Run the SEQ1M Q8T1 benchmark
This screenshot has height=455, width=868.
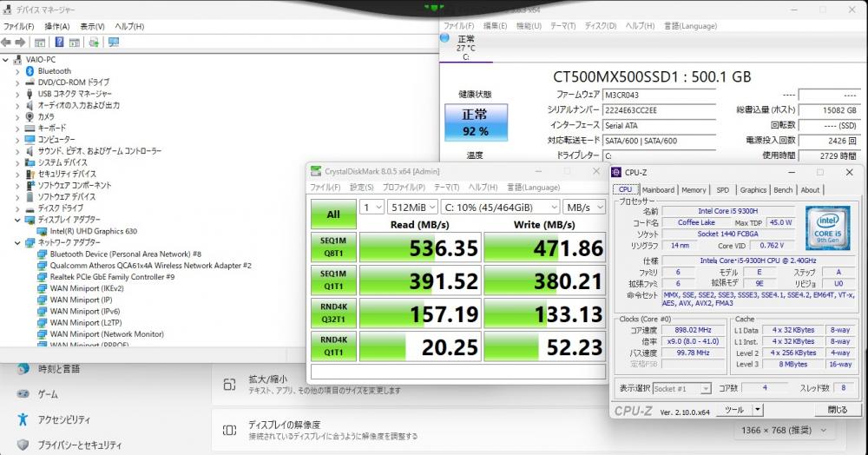tap(333, 247)
